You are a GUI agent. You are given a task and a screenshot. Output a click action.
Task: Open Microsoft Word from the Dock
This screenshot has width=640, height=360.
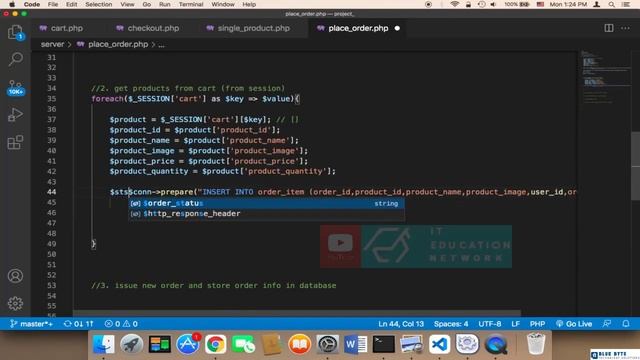[355, 344]
